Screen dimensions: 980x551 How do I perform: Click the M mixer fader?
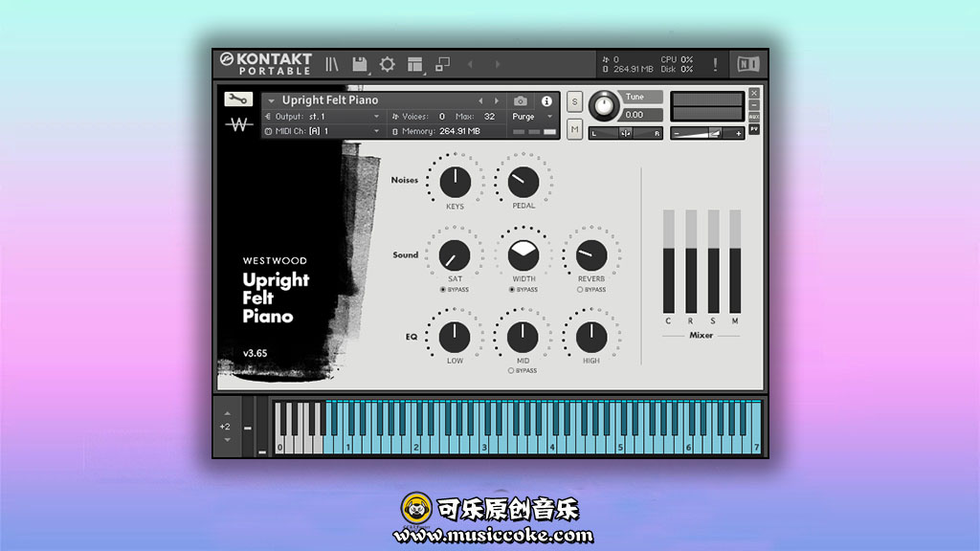click(x=735, y=261)
